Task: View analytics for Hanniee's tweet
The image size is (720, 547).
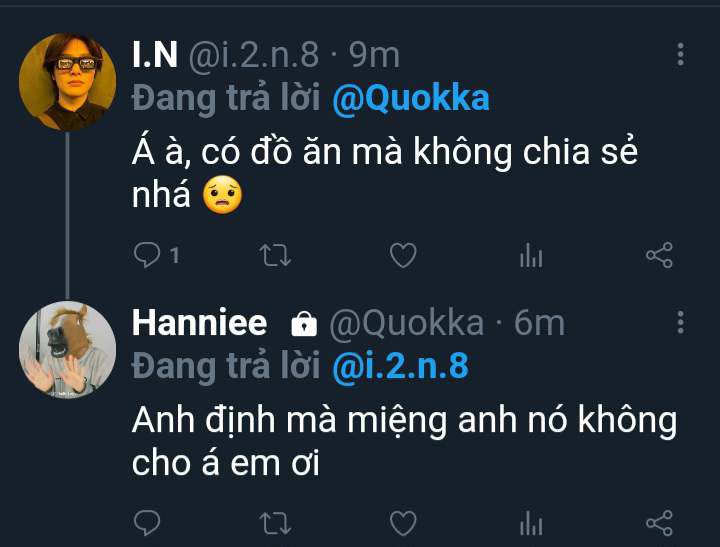Action: [531, 523]
